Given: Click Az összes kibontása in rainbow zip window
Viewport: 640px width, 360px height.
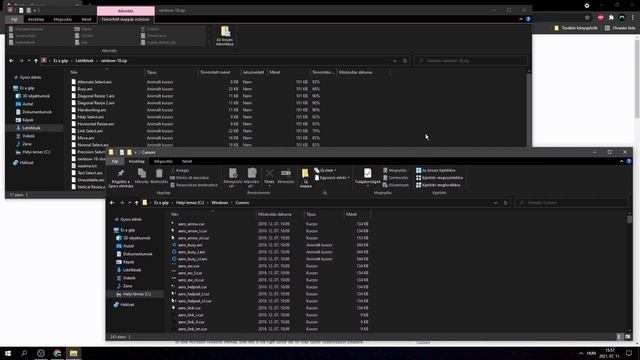Looking at the screenshot, I should coord(225,36).
